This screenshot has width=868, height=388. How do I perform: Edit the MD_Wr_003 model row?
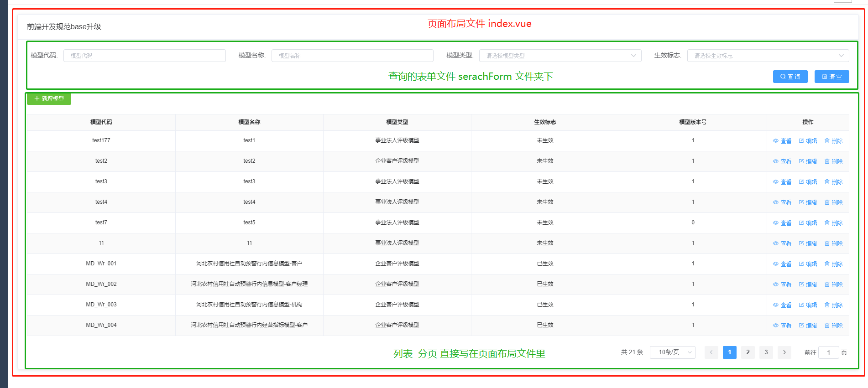pos(807,305)
